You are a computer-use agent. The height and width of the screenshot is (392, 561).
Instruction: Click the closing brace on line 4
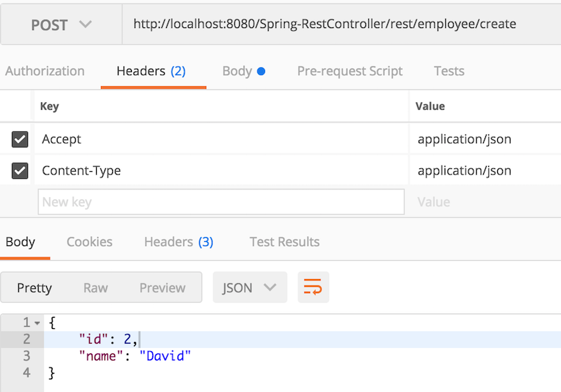[x=51, y=373]
